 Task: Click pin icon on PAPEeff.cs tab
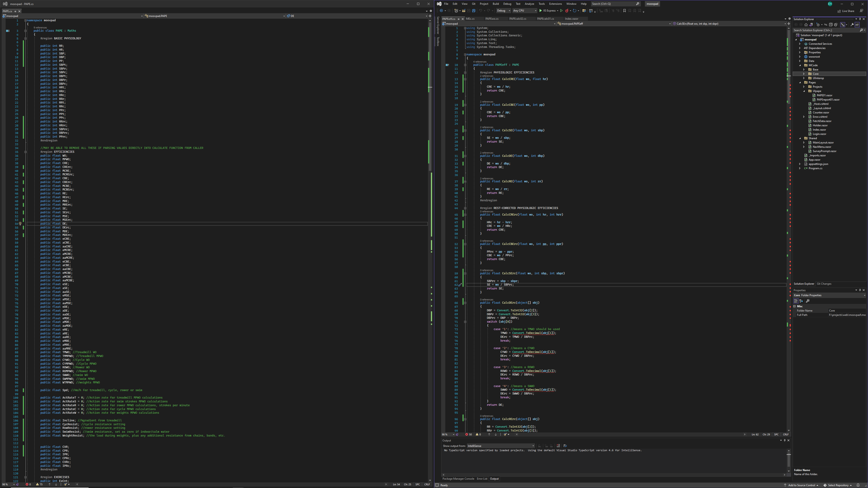point(459,19)
